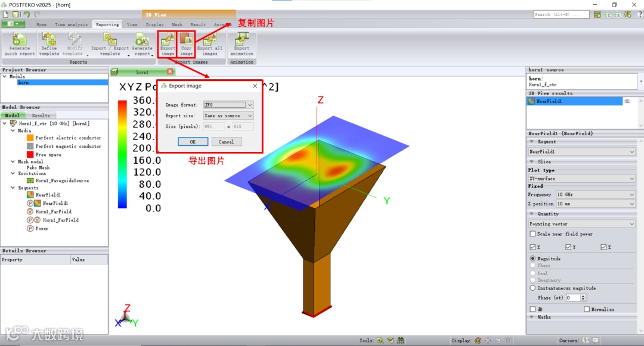Open Image format dropdown

[228, 105]
